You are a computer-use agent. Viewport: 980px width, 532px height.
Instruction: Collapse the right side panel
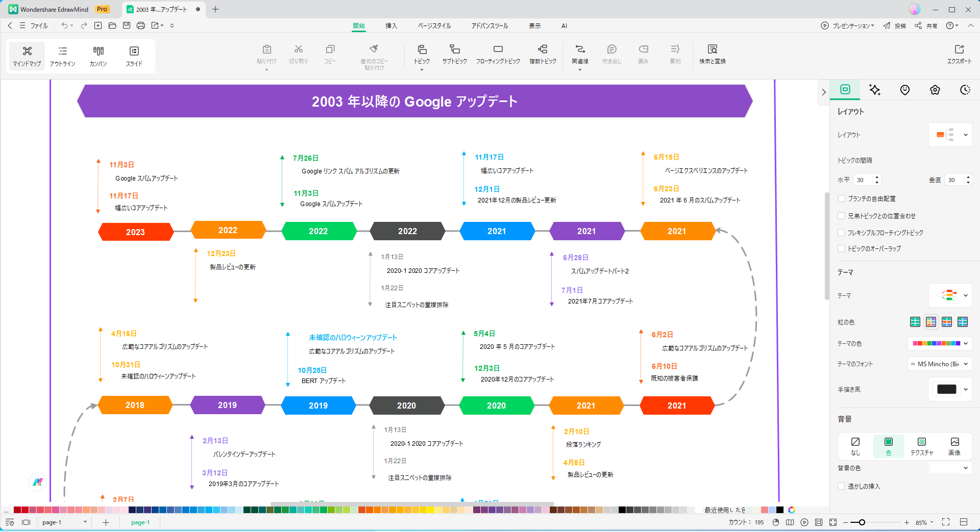823,92
